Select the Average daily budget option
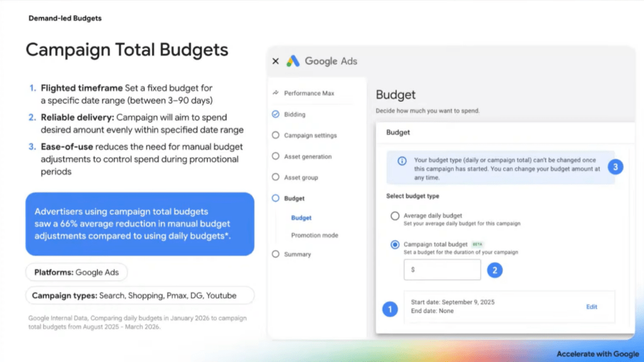The height and width of the screenshot is (362, 644). coord(395,216)
